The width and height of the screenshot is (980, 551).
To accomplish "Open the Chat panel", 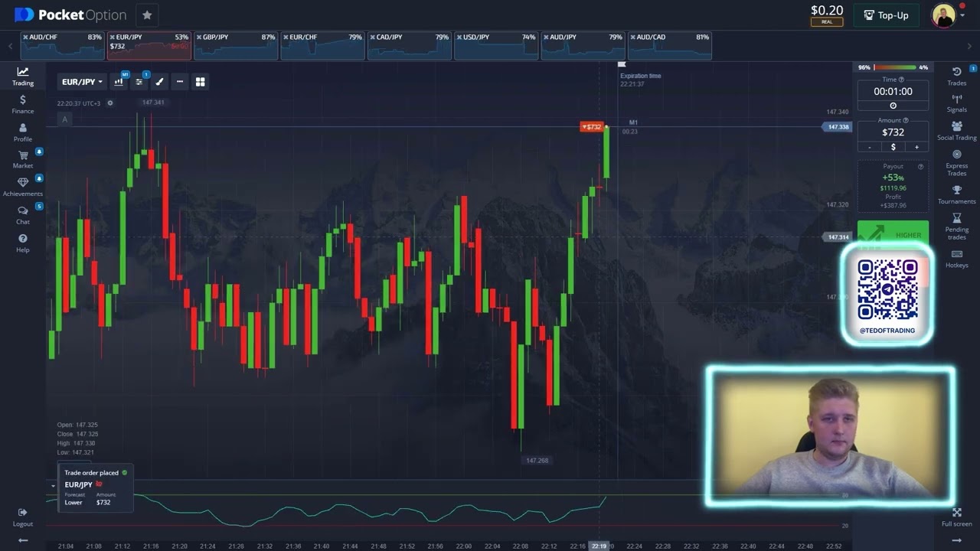I will [22, 215].
